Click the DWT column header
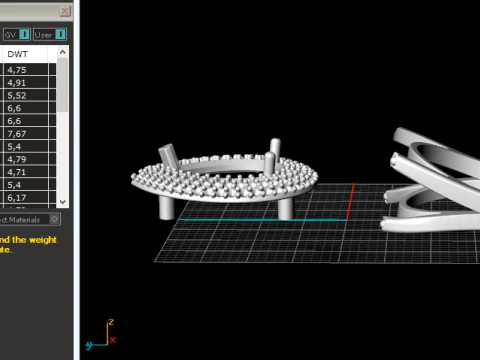Screen dimensions: 480x360 pyautogui.click(x=25, y=54)
